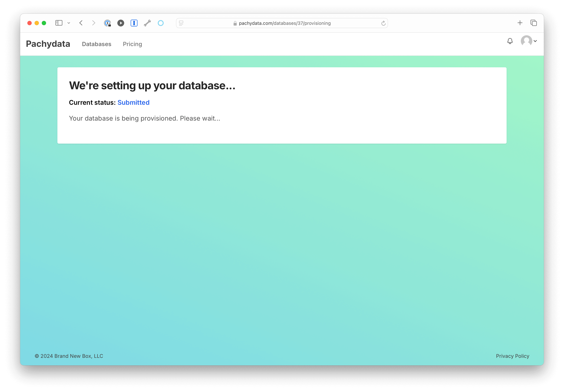Go back to the previous page

tap(81, 23)
